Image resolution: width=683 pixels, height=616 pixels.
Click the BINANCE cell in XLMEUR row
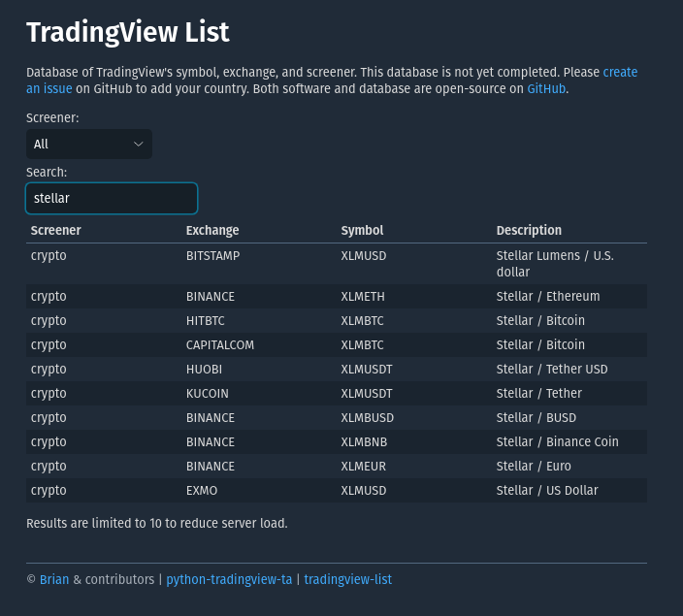(x=211, y=467)
